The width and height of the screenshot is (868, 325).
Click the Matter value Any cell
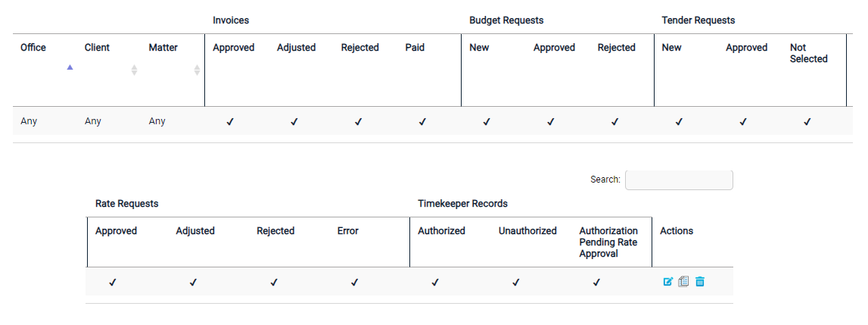click(157, 121)
